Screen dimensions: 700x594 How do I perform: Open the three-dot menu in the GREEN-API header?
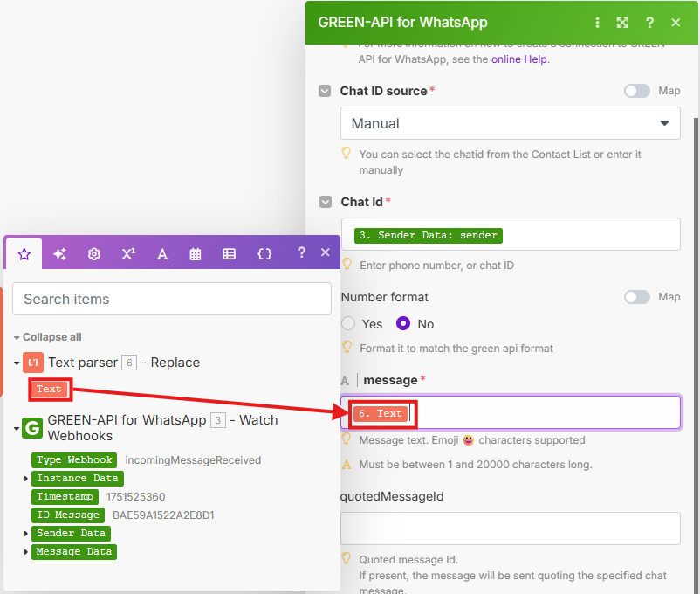(x=597, y=23)
